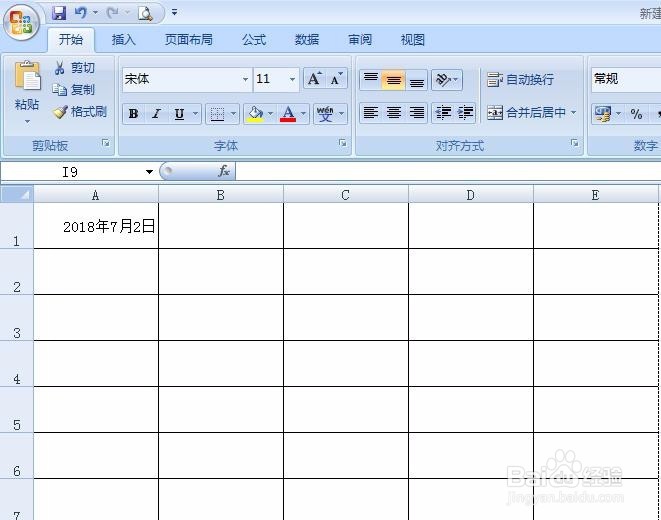Open print preview from quick access toolbar
This screenshot has width=661, height=520.
pos(145,13)
